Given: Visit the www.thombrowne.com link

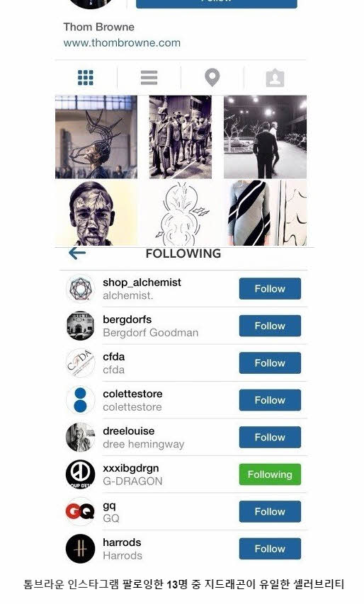Looking at the screenshot, I should click(x=122, y=42).
